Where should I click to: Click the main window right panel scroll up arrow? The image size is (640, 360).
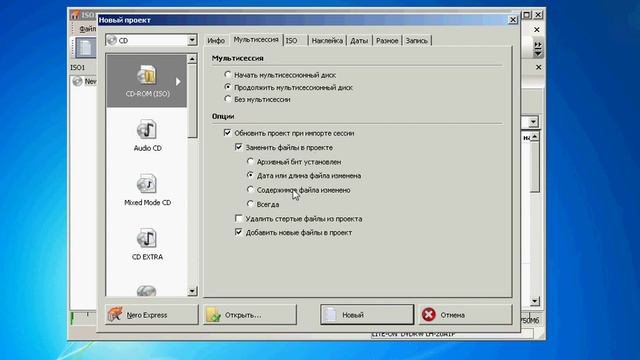535,137
